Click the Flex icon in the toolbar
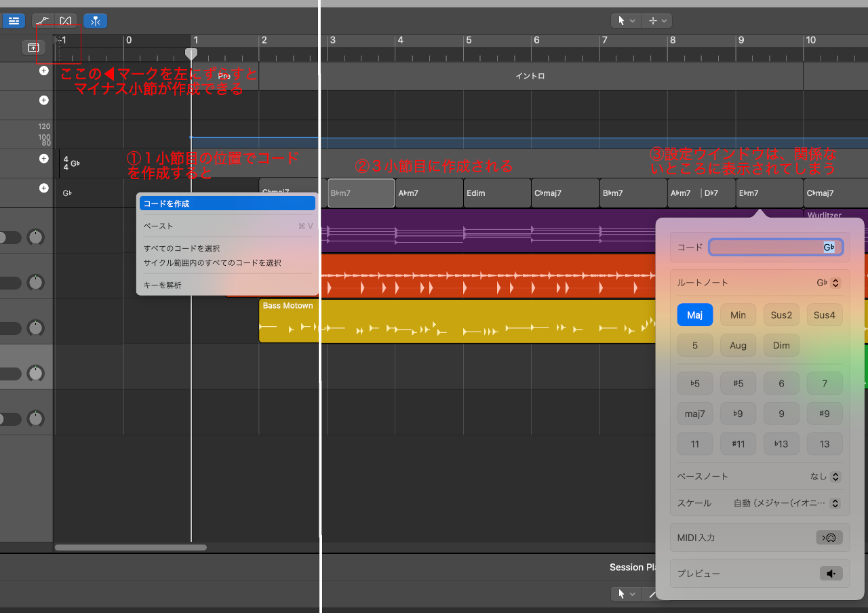This screenshot has width=868, height=613. [x=66, y=21]
